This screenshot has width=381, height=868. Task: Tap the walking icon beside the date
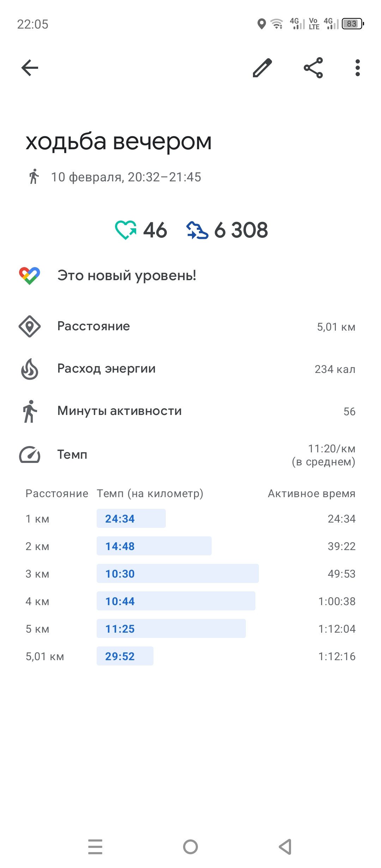point(34,176)
